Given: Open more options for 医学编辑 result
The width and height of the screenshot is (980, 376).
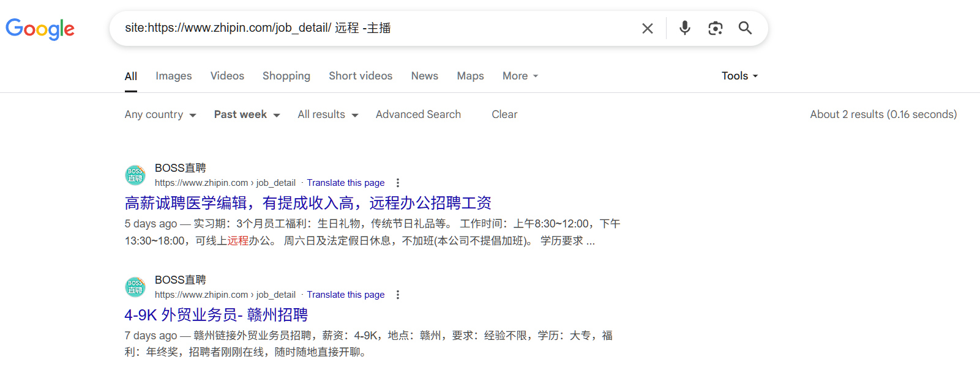Looking at the screenshot, I should pyautogui.click(x=398, y=183).
